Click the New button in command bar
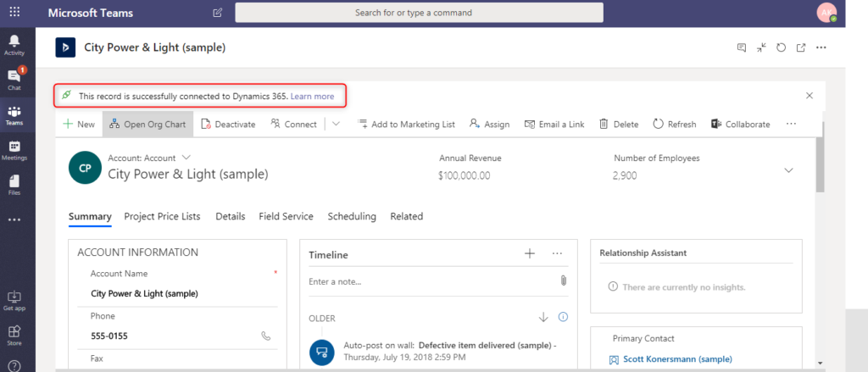Screen dimensions: 868x372 tap(79, 124)
